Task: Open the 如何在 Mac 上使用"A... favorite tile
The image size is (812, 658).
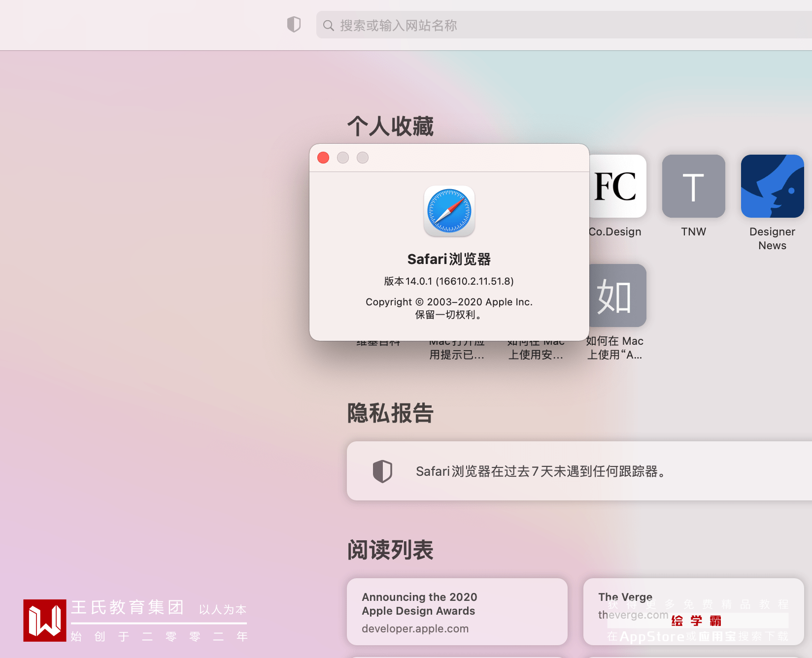Action: [618, 296]
